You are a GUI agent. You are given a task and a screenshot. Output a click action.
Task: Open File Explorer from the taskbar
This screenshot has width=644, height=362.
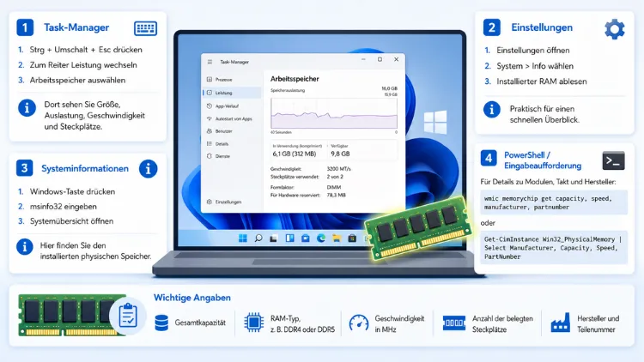click(x=337, y=238)
